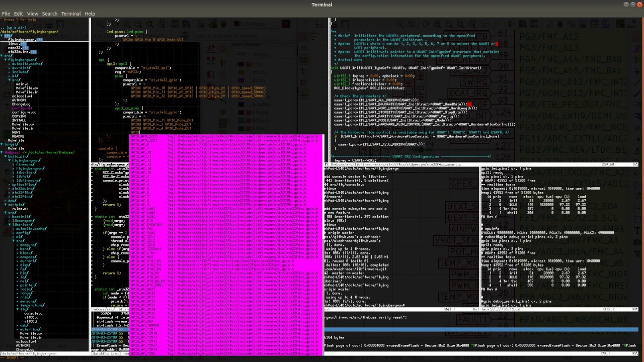Go up a dir in file tree

(14, 28)
